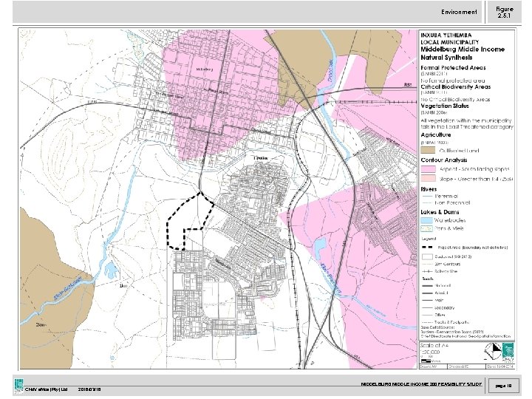The height and width of the screenshot is (399, 532).
Task: Click the small blue dam near 'Dam' label
Action: click(x=112, y=270)
